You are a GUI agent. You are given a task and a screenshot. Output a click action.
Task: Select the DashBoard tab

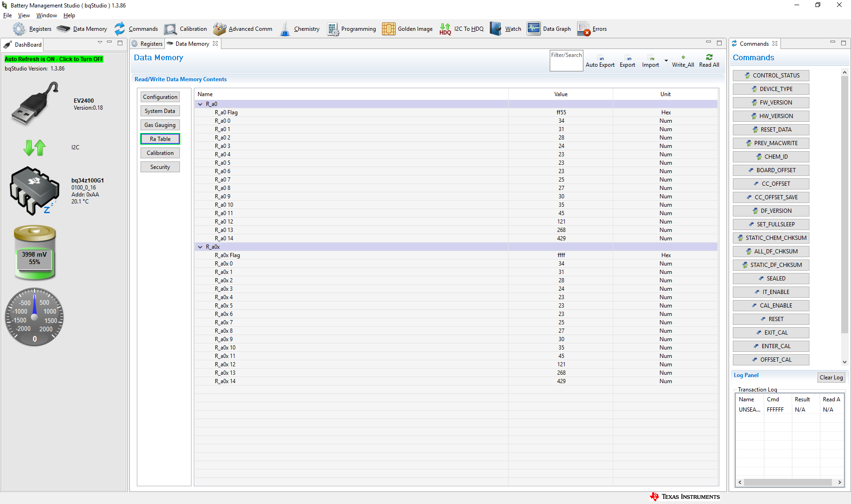tap(22, 45)
